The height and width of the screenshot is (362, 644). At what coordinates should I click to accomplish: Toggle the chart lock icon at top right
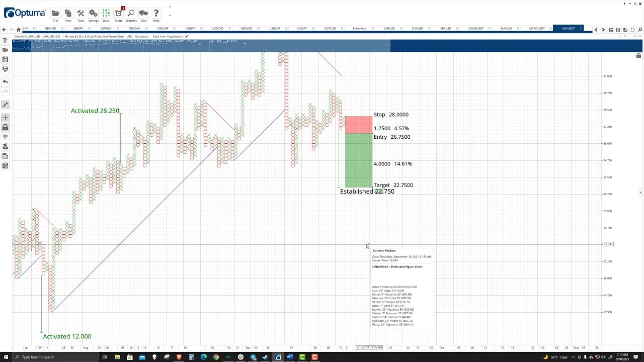pos(639,55)
